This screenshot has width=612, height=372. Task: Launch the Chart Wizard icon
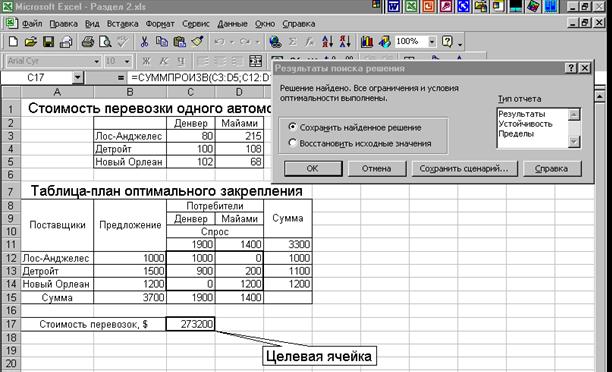pos(366,42)
